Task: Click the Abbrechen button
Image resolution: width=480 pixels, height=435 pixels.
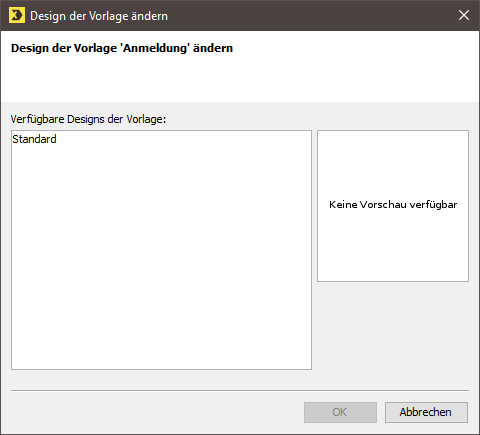Action: (x=426, y=412)
